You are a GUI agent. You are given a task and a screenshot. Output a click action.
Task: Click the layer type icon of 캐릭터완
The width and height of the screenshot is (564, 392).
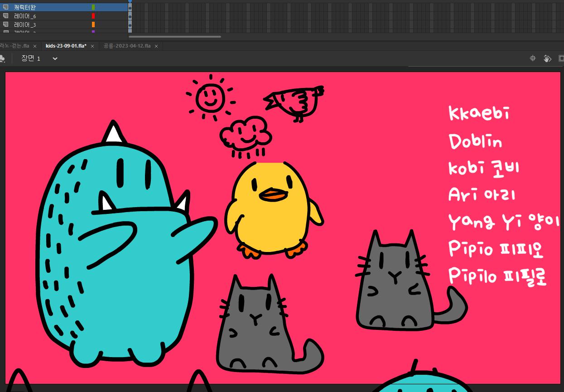coord(6,7)
